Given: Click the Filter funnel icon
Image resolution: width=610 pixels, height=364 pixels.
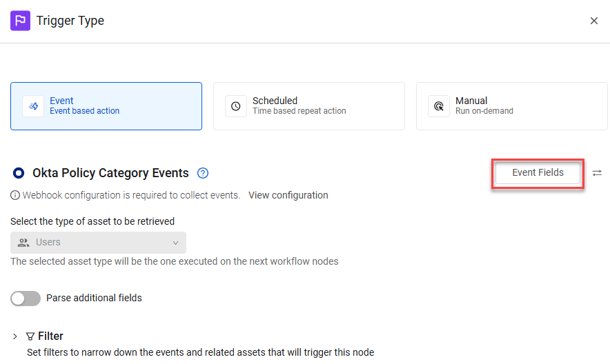Looking at the screenshot, I should (x=30, y=336).
